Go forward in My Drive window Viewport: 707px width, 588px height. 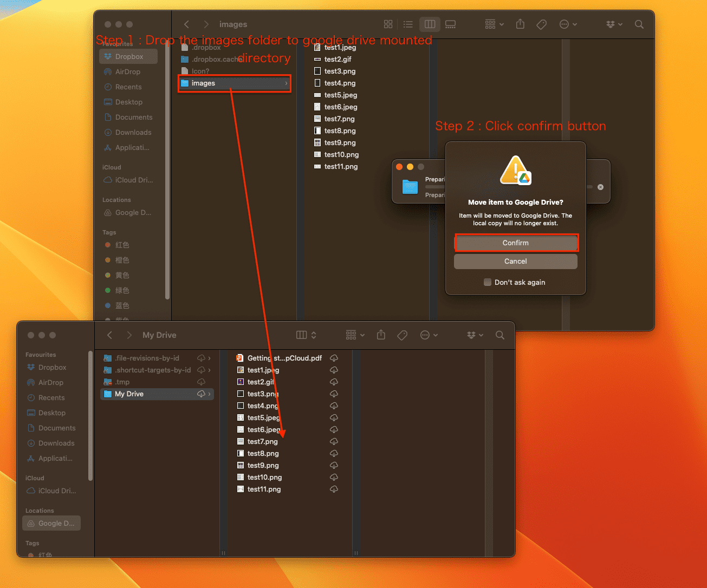pyautogui.click(x=129, y=335)
